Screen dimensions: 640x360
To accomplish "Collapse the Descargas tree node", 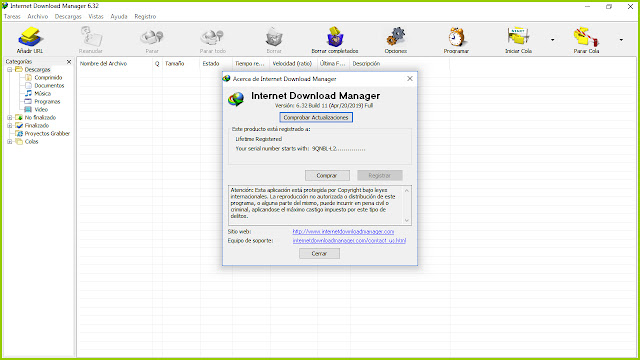I will click(9, 70).
